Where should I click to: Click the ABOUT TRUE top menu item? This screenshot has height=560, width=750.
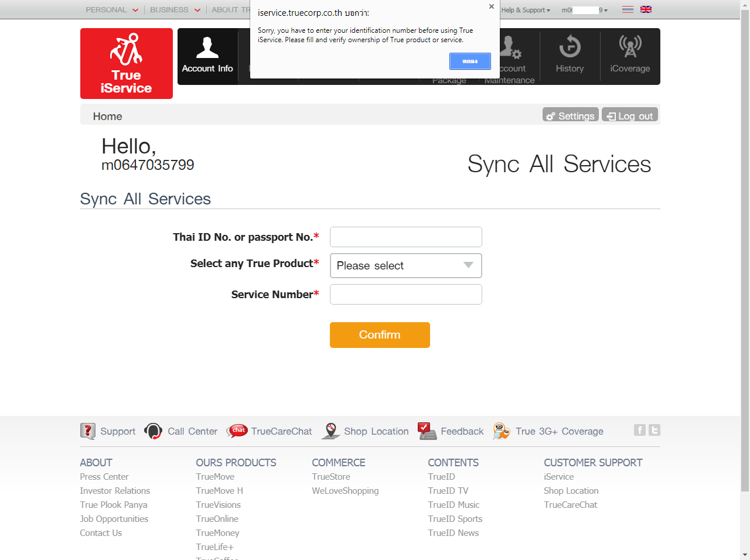[231, 9]
